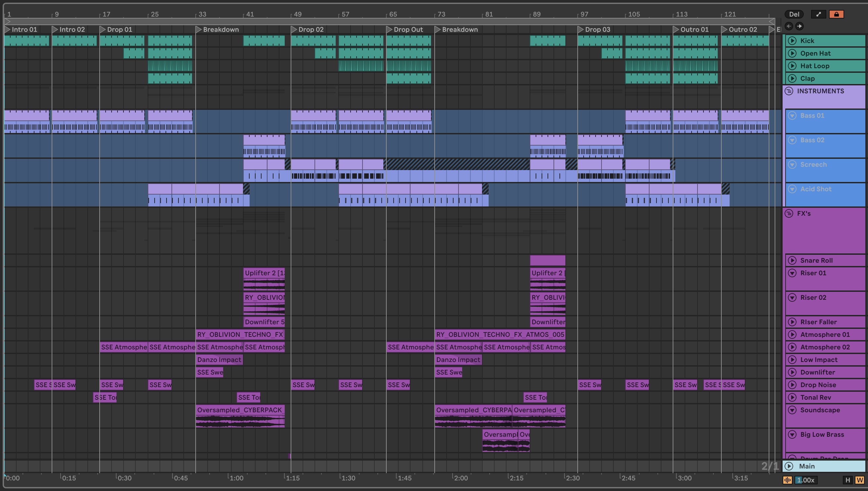Click the Main track play icon
This screenshot has height=491, width=868.
point(789,466)
